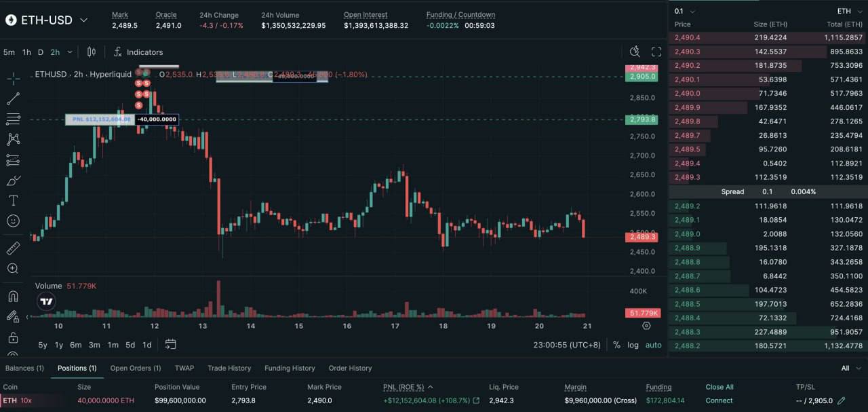Open the order book 0.1 grouping dropdown
Viewport: 868px width, 412px height.
coord(685,11)
